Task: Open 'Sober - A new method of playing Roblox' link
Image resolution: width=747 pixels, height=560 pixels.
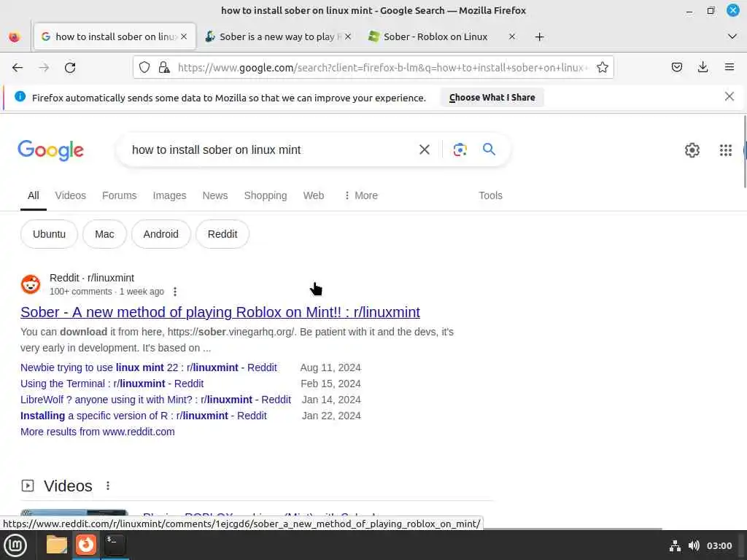Action: [220, 312]
